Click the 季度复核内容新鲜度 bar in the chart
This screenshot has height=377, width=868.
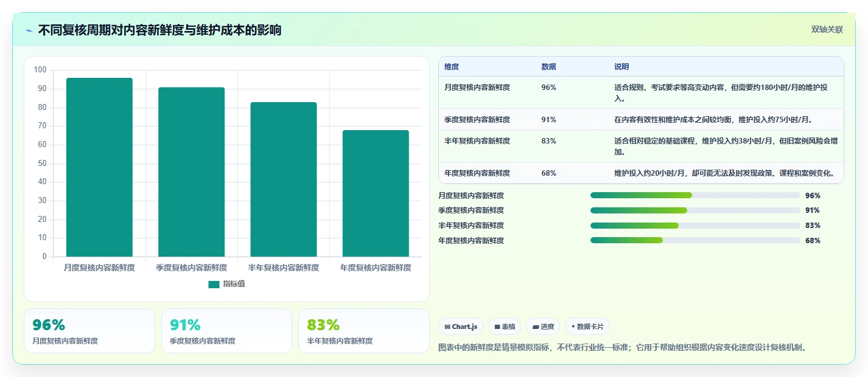(x=191, y=172)
